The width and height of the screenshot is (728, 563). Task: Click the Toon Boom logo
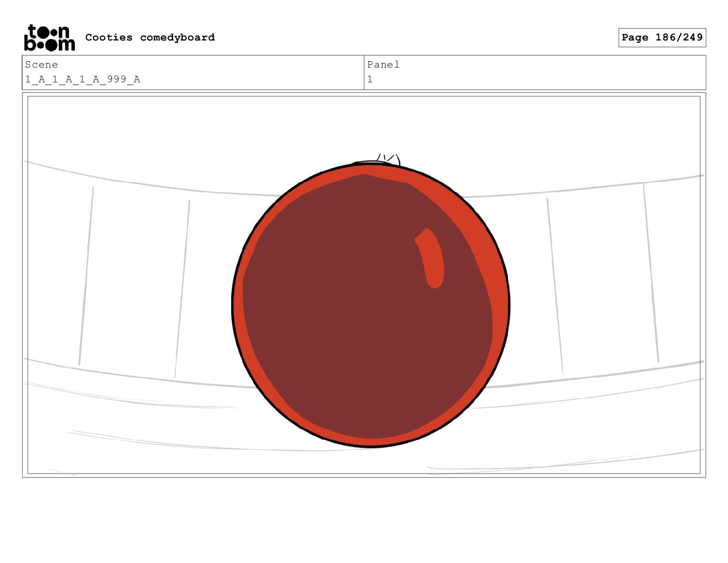pyautogui.click(x=49, y=38)
